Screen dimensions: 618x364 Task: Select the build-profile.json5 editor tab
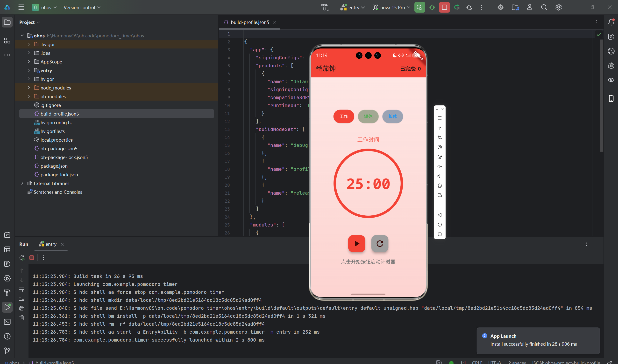[249, 22]
